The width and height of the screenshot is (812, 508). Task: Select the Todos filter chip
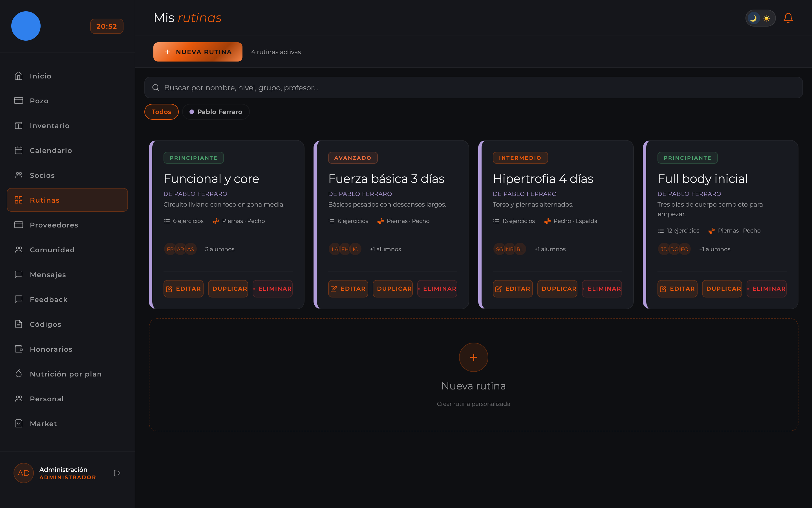(161, 111)
